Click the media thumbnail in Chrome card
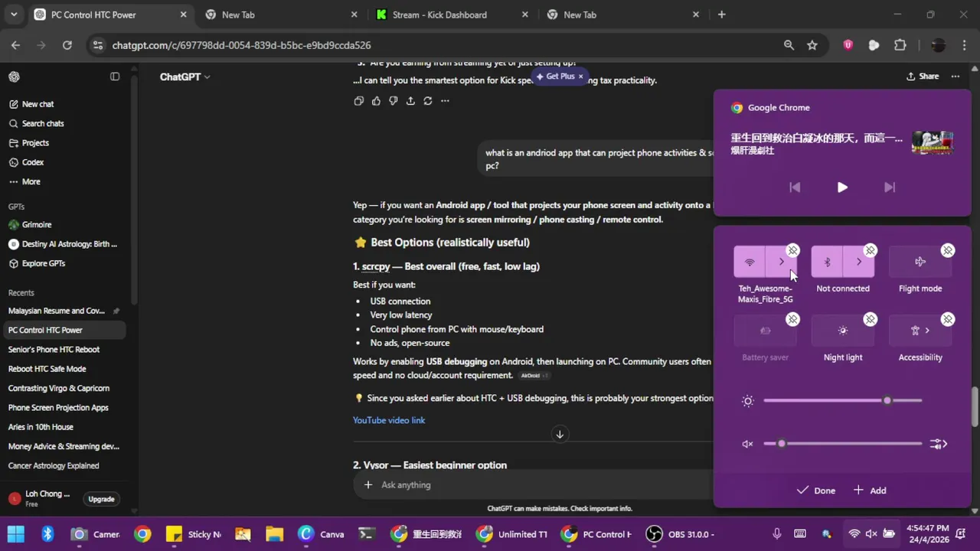This screenshot has height=551, width=980. pos(932,143)
